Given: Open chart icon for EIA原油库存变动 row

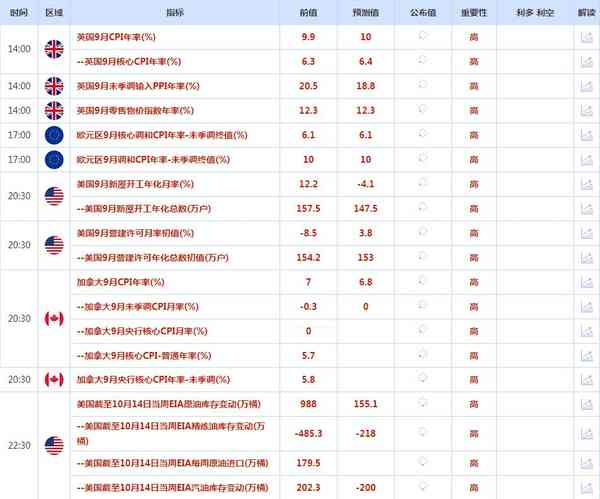Looking at the screenshot, I should click(x=586, y=404).
